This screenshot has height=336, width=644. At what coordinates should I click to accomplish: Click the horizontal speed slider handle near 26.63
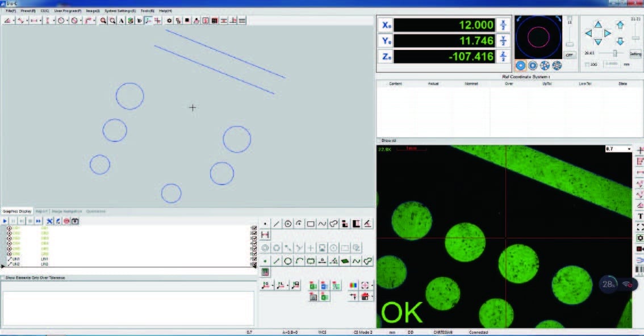(614, 53)
